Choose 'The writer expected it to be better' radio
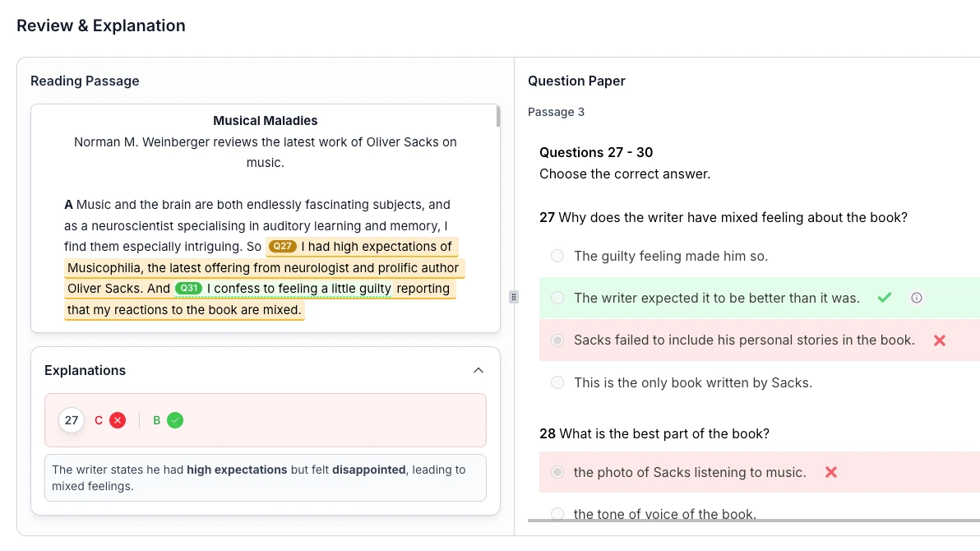This screenshot has width=980, height=551. pyautogui.click(x=557, y=298)
